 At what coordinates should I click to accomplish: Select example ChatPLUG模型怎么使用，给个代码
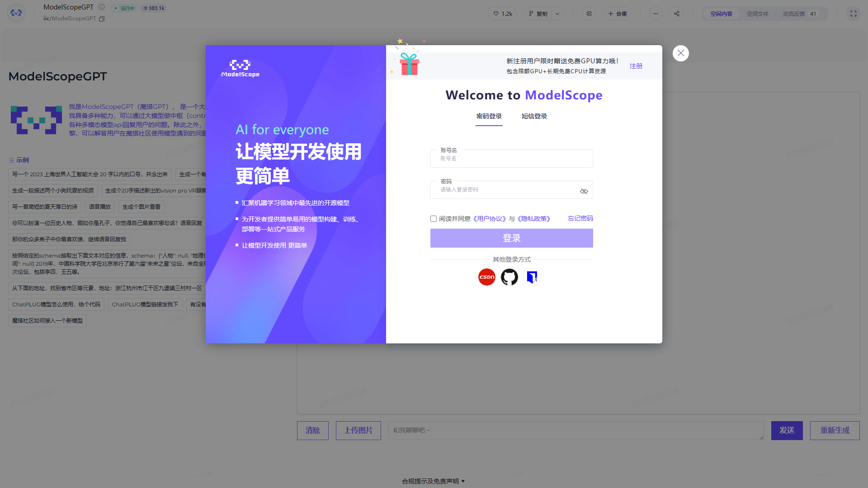[56, 305]
